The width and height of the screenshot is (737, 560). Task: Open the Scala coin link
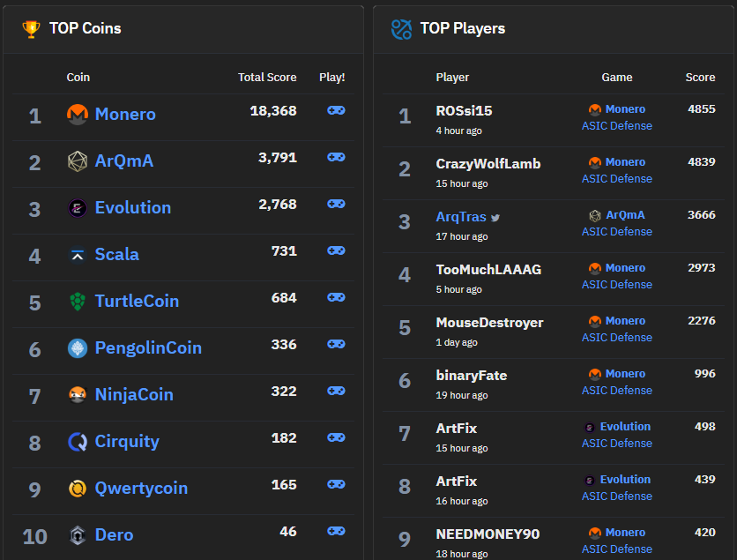coord(117,254)
